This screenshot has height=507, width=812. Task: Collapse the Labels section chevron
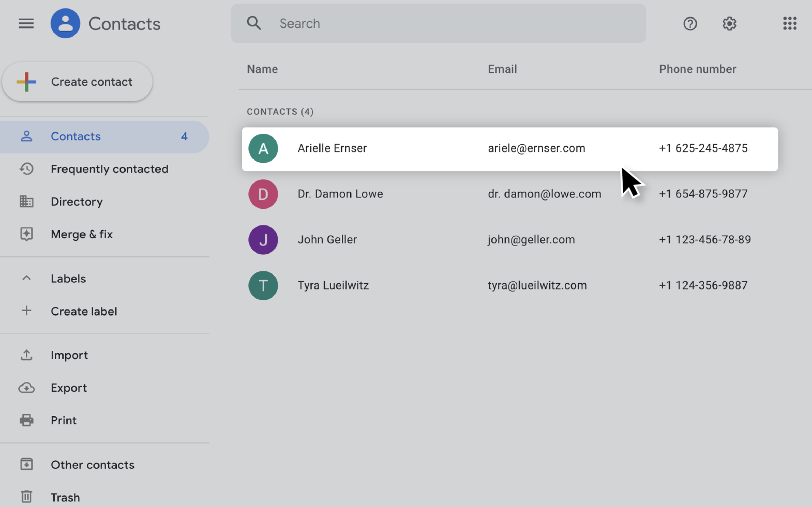[x=26, y=279]
